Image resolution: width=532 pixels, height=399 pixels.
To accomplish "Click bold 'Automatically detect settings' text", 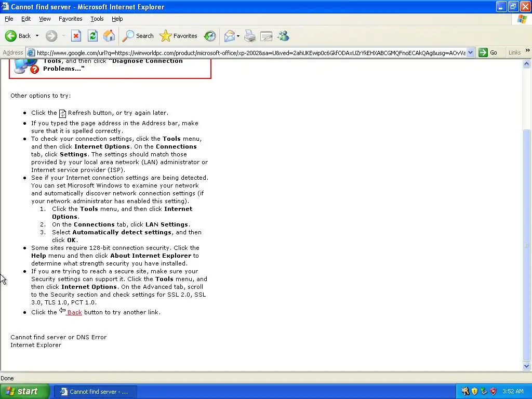I will 122,232.
